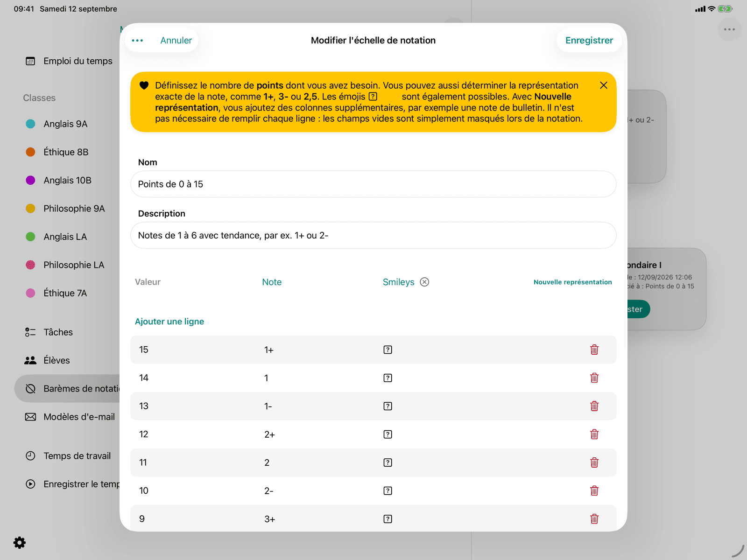Open Emploi du temps calendar

coord(69,61)
